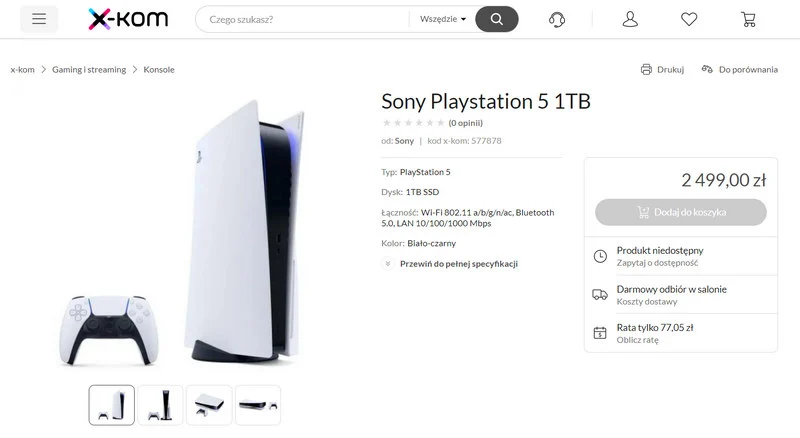Viewport: 800px width, 438px height.
Task: Go to the x-kom logo homepage
Action: pos(128,19)
